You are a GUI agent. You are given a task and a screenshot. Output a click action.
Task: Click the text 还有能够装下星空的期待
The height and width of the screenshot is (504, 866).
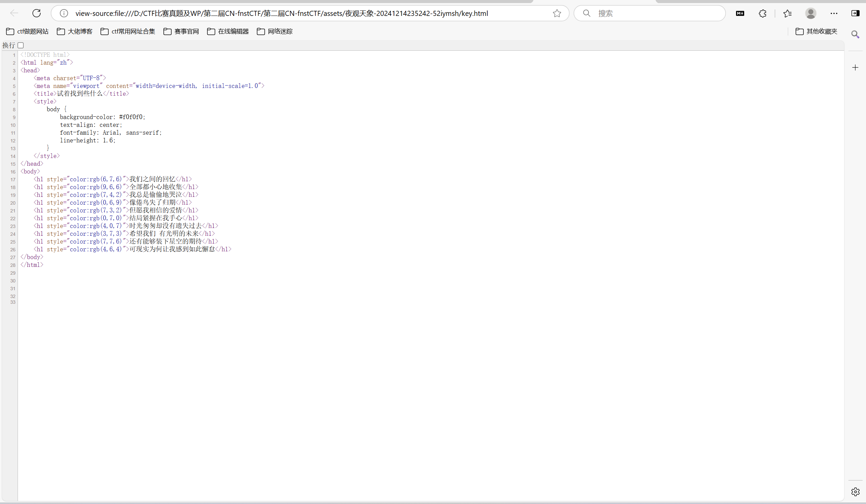click(165, 241)
